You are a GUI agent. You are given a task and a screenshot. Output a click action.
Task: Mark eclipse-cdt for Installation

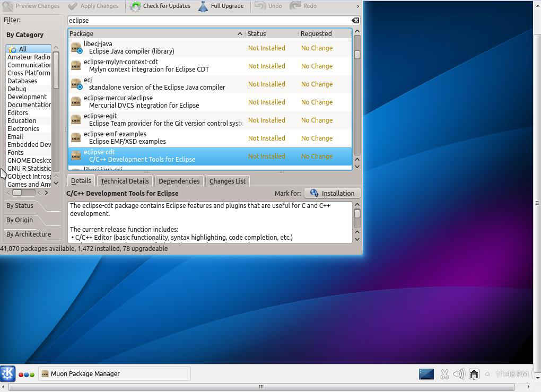(x=333, y=193)
